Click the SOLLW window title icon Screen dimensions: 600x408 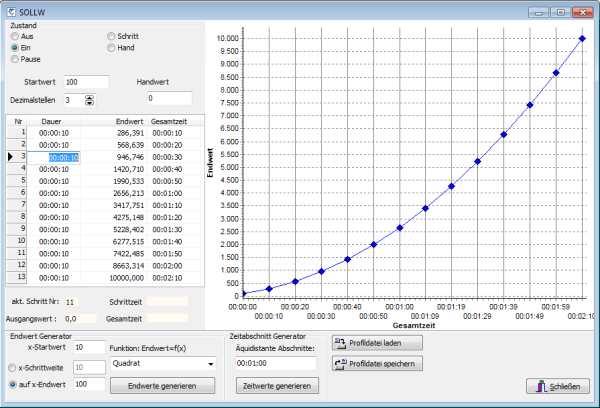pyautogui.click(x=11, y=12)
